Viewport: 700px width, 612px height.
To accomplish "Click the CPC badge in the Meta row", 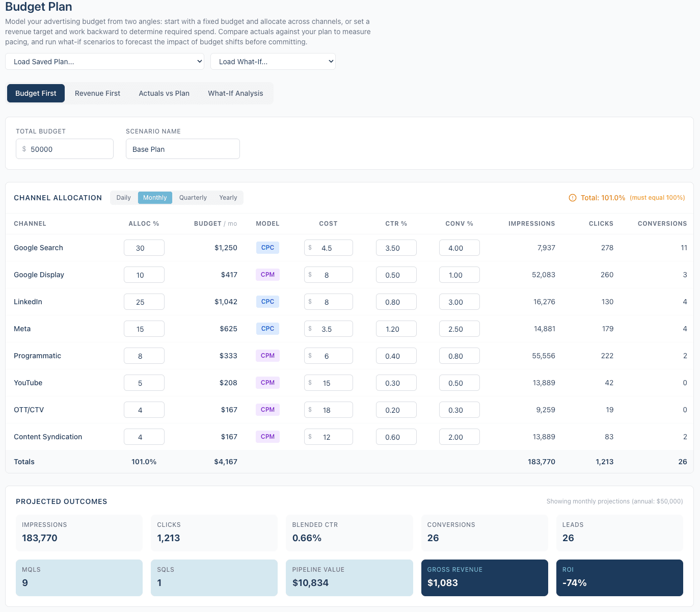I will (267, 329).
